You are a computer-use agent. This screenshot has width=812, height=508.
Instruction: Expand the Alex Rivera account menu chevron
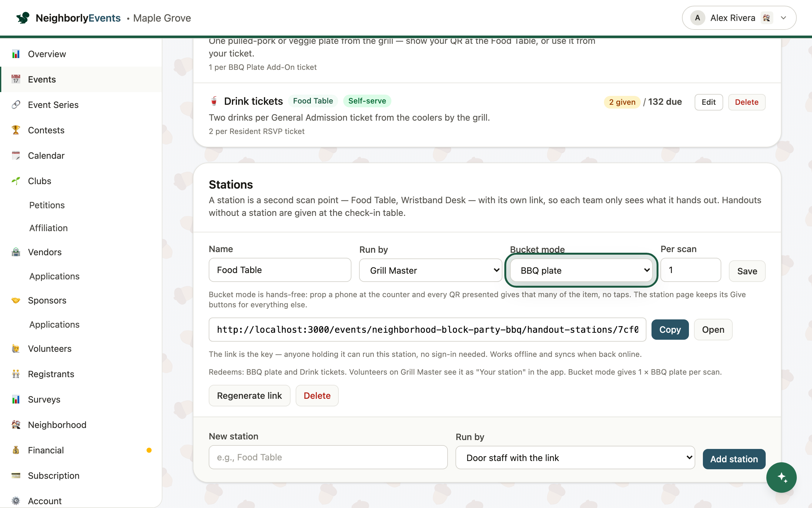pyautogui.click(x=783, y=18)
